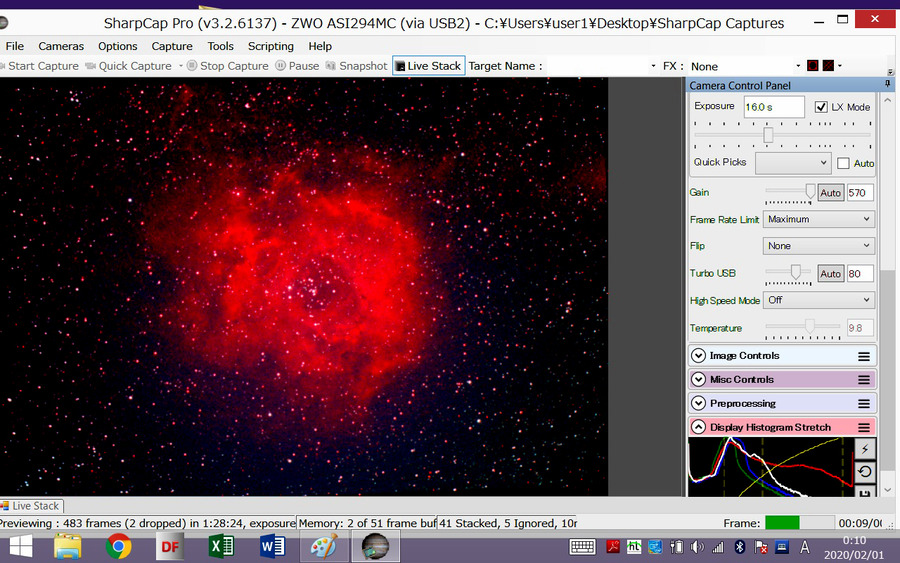Click the Gain Auto button
This screenshot has height=563, width=900.
(x=830, y=193)
